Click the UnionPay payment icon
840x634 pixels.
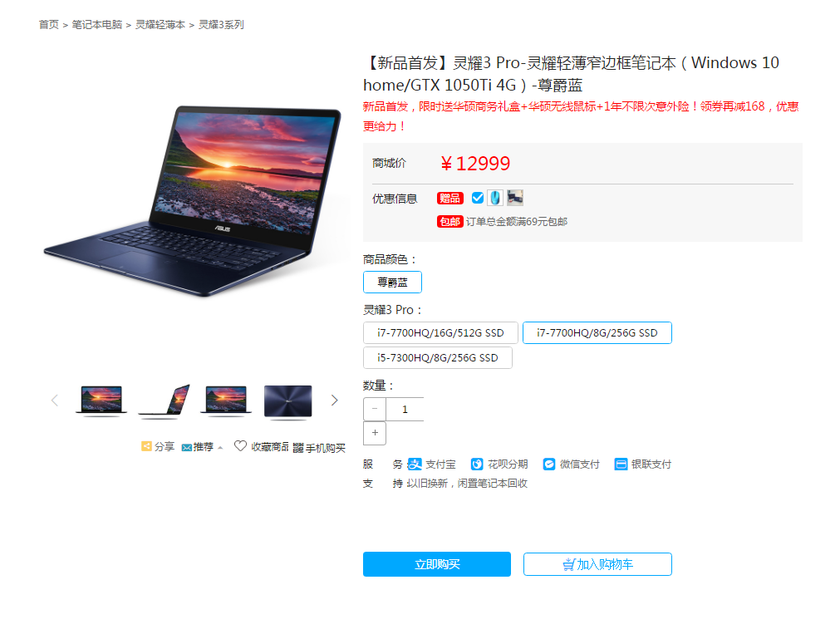click(x=621, y=464)
